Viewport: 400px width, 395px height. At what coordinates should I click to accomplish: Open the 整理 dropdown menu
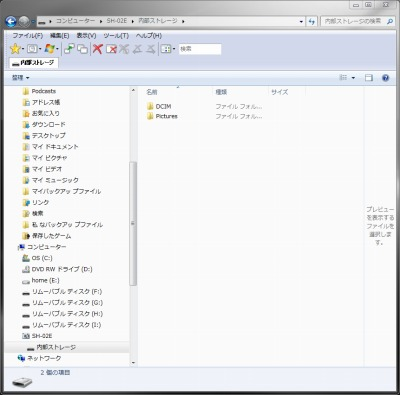(20, 78)
